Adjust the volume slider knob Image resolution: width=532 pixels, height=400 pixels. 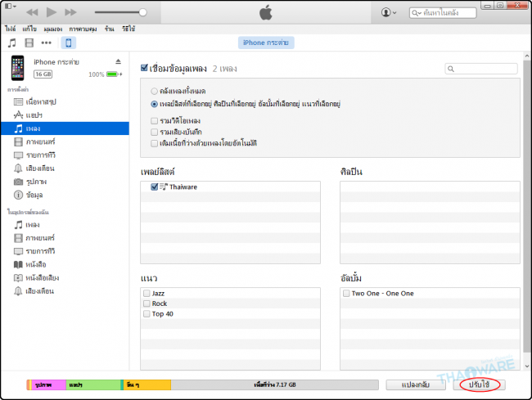pyautogui.click(x=143, y=12)
